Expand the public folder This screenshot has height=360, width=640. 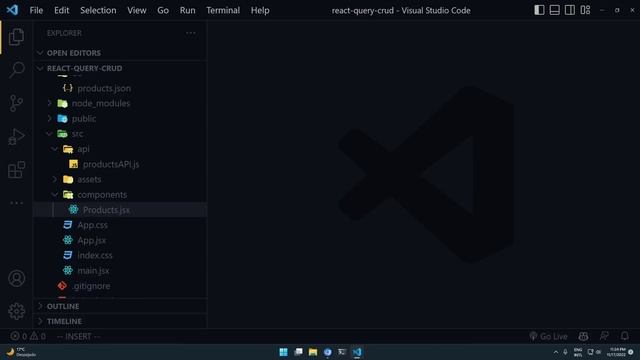(x=120, y=119)
